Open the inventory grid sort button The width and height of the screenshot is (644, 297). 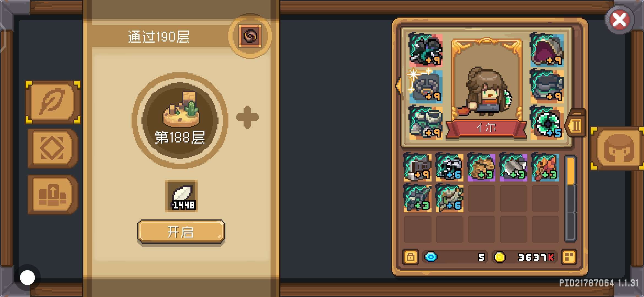coord(569,257)
